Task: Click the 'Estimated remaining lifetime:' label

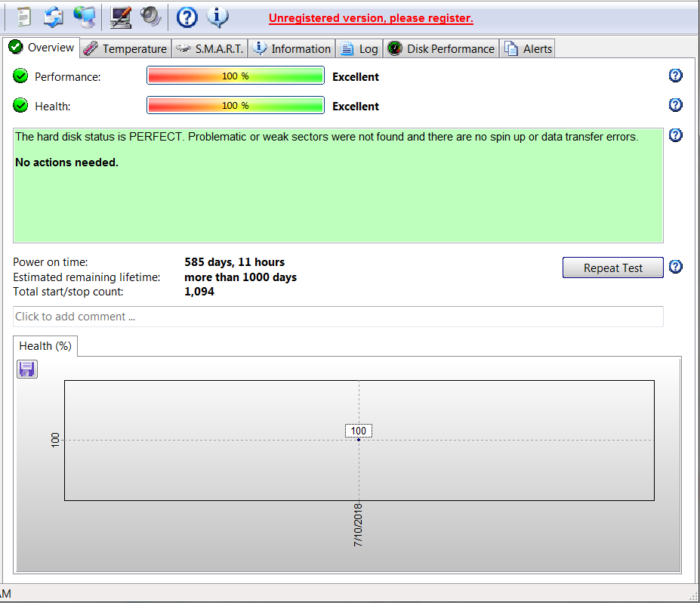Action: (x=87, y=277)
